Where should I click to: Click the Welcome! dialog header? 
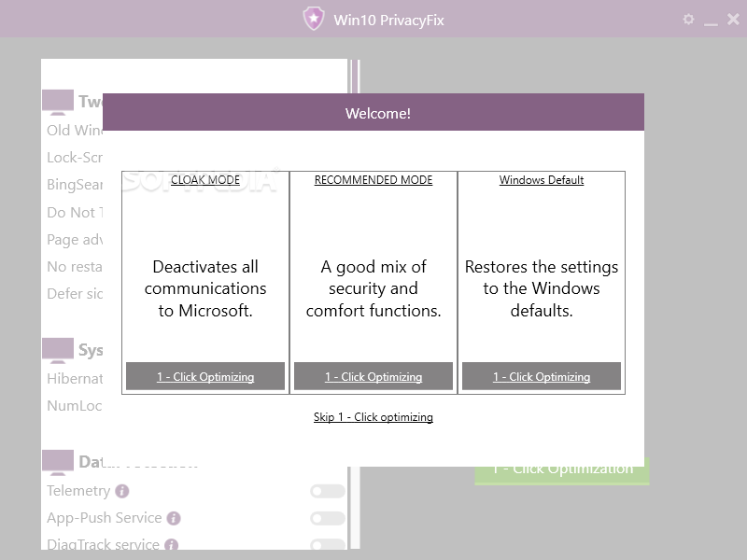pyautogui.click(x=373, y=112)
